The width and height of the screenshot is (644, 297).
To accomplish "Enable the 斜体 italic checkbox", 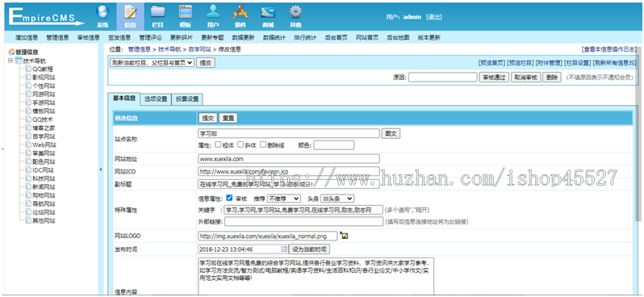I will [241, 144].
